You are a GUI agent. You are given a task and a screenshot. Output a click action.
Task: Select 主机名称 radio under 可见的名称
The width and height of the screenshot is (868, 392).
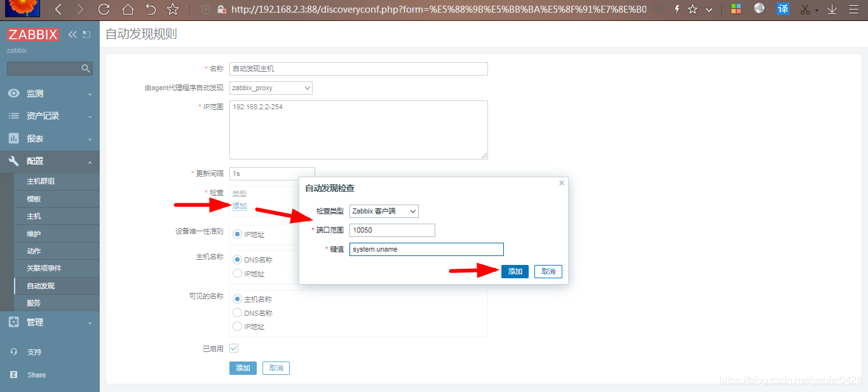click(238, 299)
